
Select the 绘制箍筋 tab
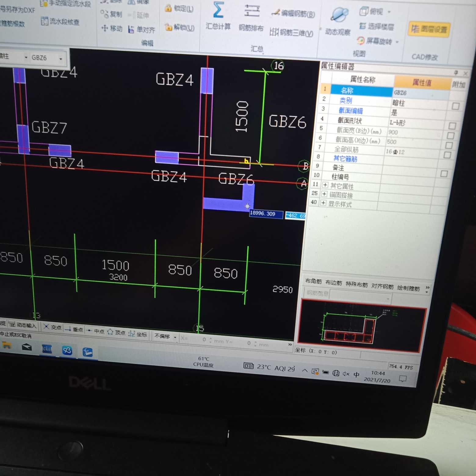tap(408, 288)
